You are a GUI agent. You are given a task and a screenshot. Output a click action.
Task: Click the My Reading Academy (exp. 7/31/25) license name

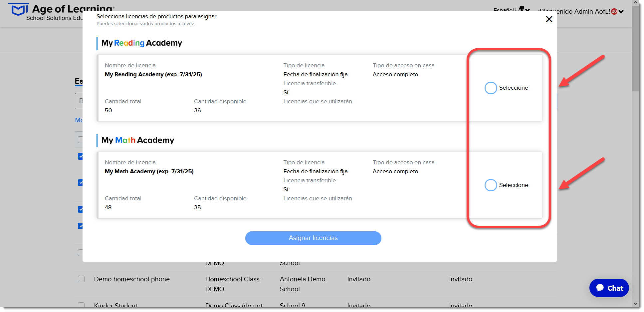153,74
